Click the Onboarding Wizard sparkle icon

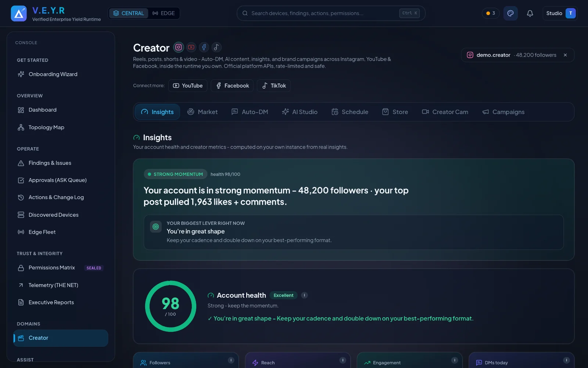(21, 74)
